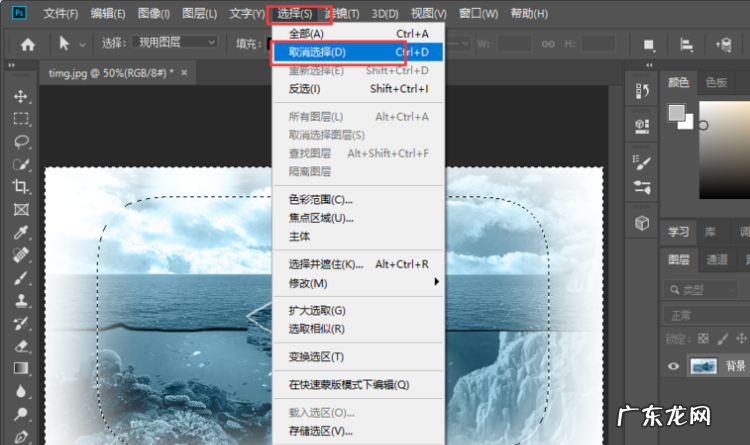Select the Lasso tool
Screen dimensions: 750x445
pos(21,142)
